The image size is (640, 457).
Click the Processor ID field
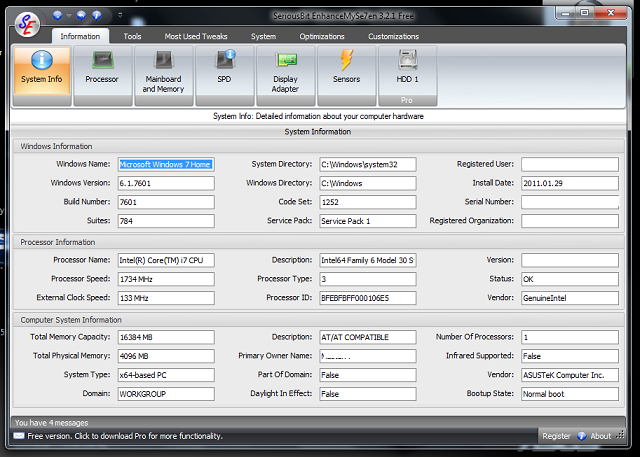point(368,298)
